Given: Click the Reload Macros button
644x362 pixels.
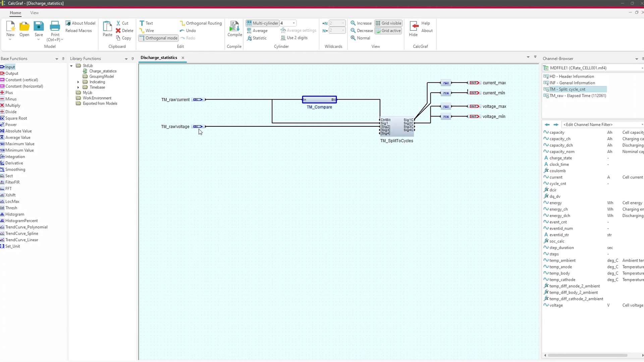Looking at the screenshot, I should pos(78,31).
